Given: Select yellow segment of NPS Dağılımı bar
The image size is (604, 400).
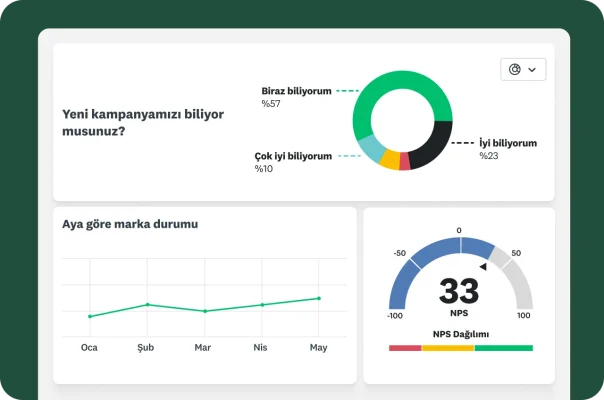Looking at the screenshot, I should point(448,348).
